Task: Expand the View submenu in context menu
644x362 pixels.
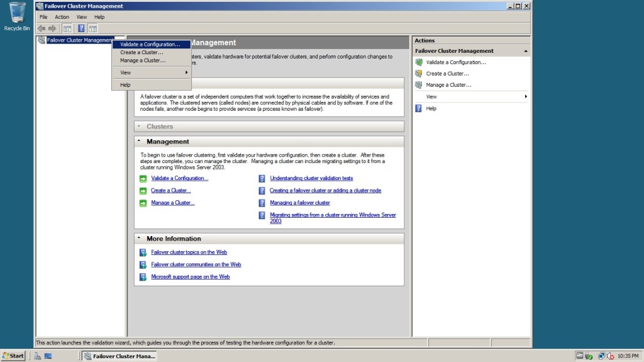Action: (151, 72)
